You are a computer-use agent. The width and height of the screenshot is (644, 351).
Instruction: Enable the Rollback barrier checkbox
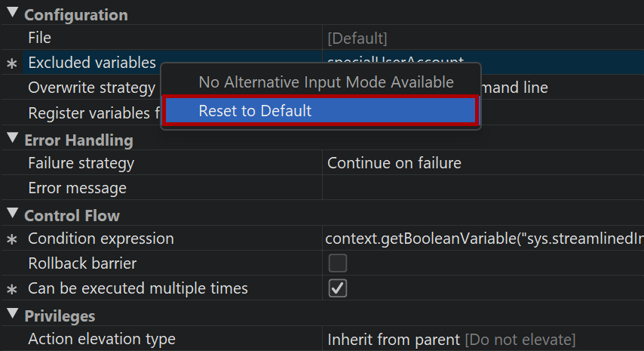click(x=338, y=263)
